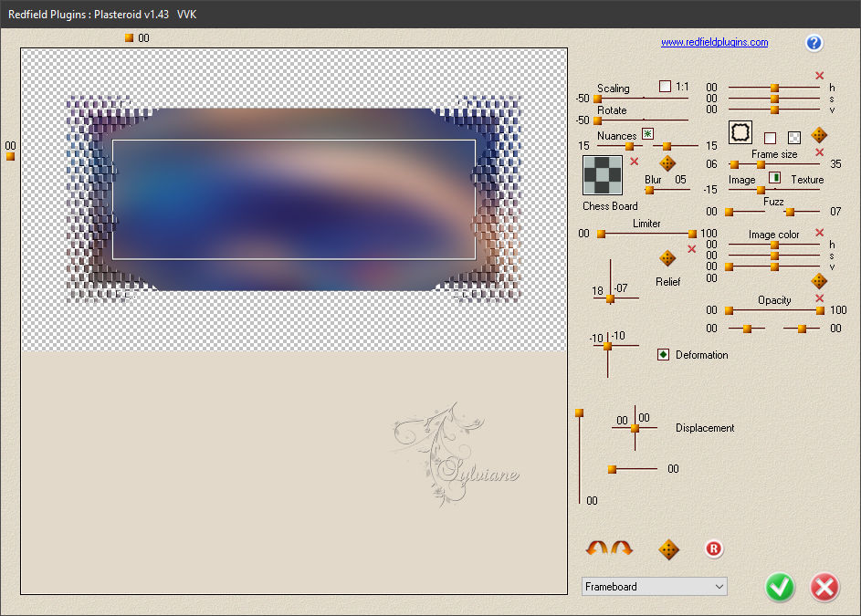Screen dimensions: 861x616
Task: Click the Frame size left handle at 06
Action: 734,164
